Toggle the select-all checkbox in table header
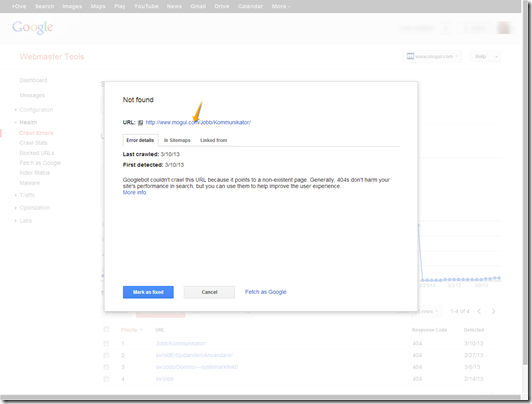Viewport: 532px width, 404px height. pos(106,329)
